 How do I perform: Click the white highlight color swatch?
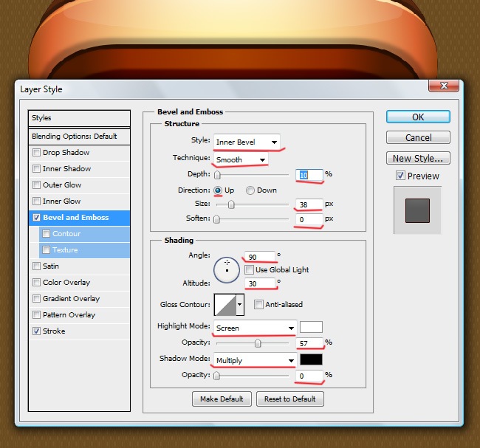tap(311, 327)
